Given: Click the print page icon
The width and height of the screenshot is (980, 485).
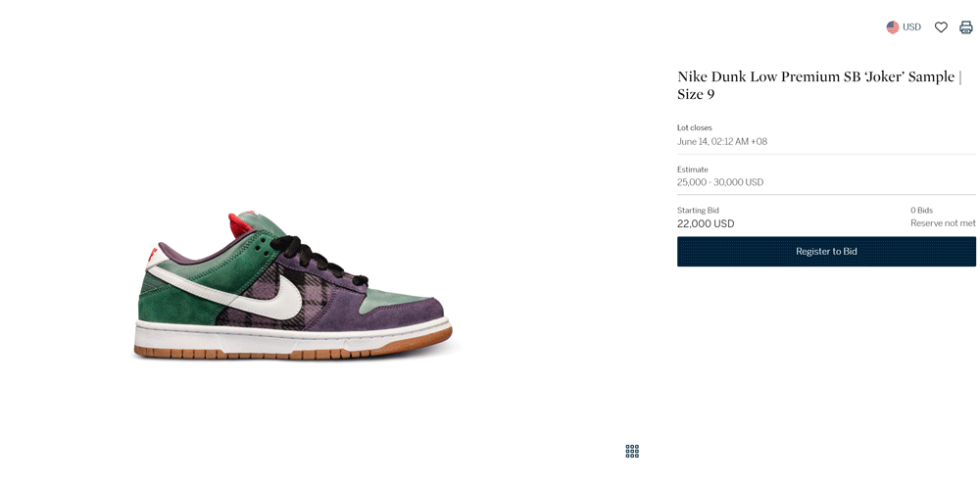Looking at the screenshot, I should point(966,27).
